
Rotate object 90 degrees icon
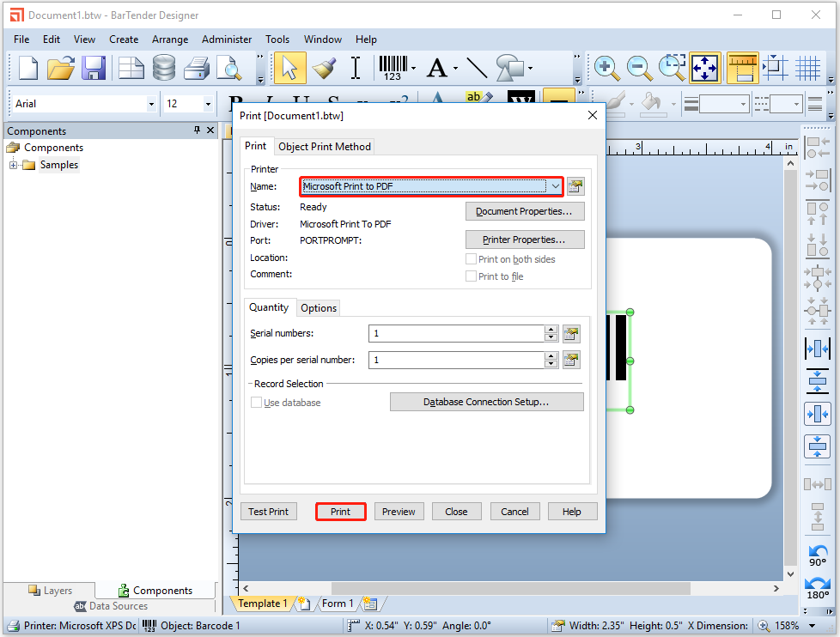tap(818, 555)
